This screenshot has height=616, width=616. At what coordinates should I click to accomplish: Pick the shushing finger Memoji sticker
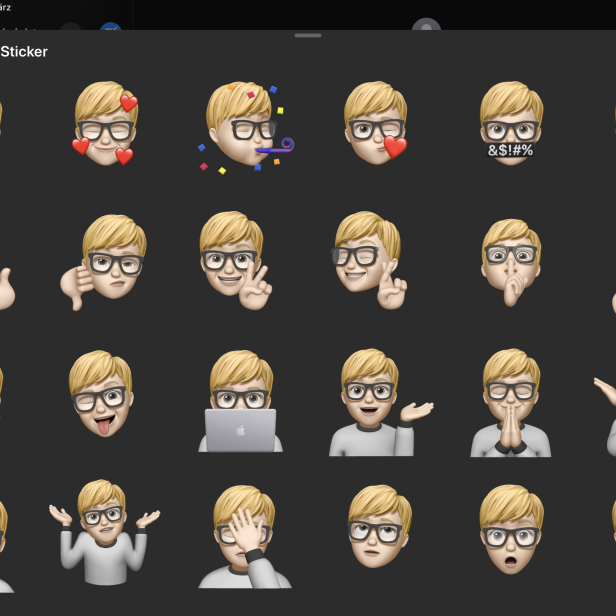(511, 262)
